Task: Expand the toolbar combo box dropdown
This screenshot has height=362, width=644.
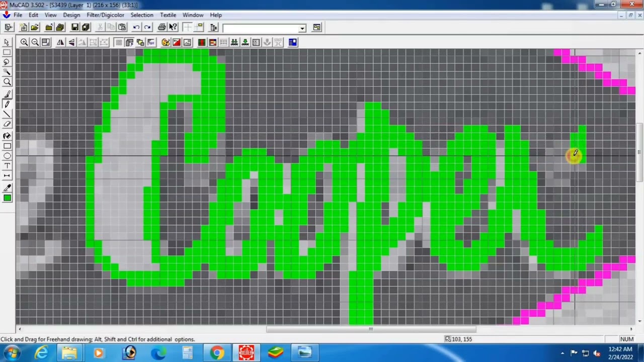Action: click(302, 28)
